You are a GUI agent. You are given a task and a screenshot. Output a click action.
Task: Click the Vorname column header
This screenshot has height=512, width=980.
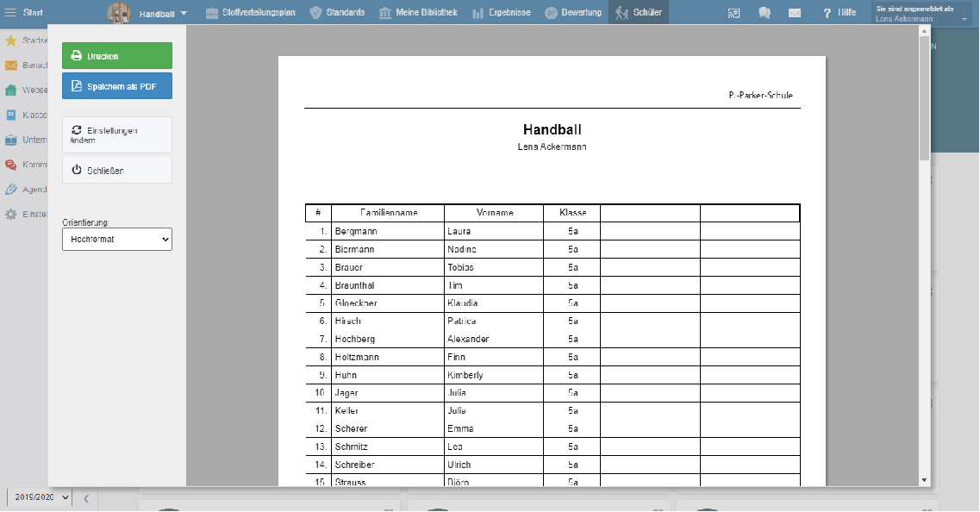pos(495,213)
